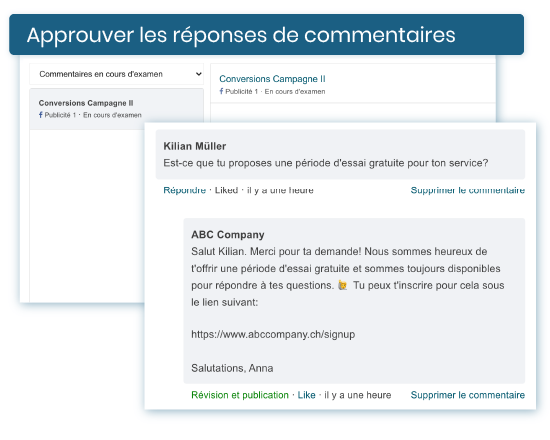
Task: Click Supprimer le commentaire under ABC reply
Action: point(468,395)
